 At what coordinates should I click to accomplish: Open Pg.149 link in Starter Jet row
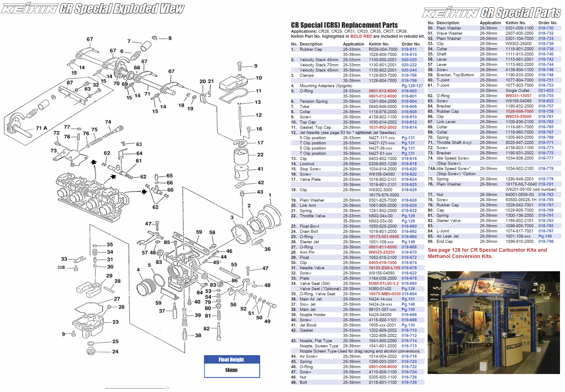(408, 242)
